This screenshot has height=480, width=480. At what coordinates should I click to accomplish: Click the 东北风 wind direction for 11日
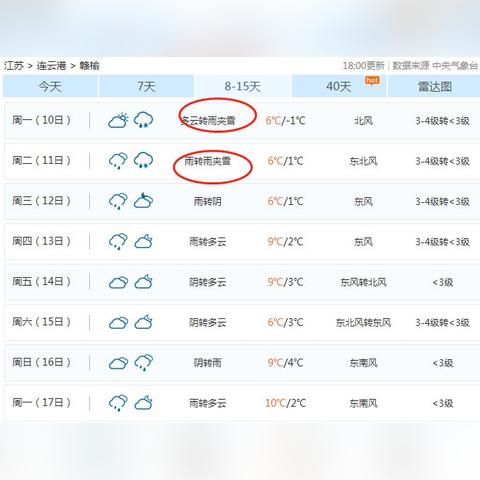pos(363,161)
